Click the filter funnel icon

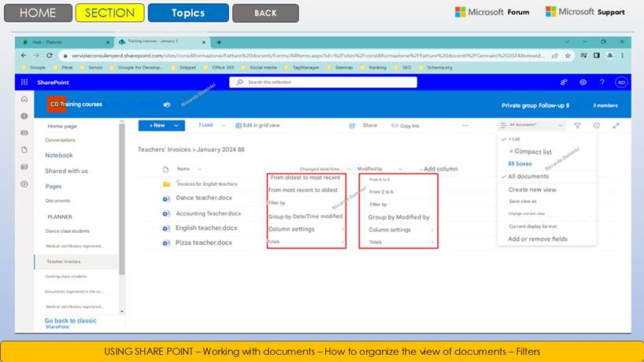[x=577, y=125]
